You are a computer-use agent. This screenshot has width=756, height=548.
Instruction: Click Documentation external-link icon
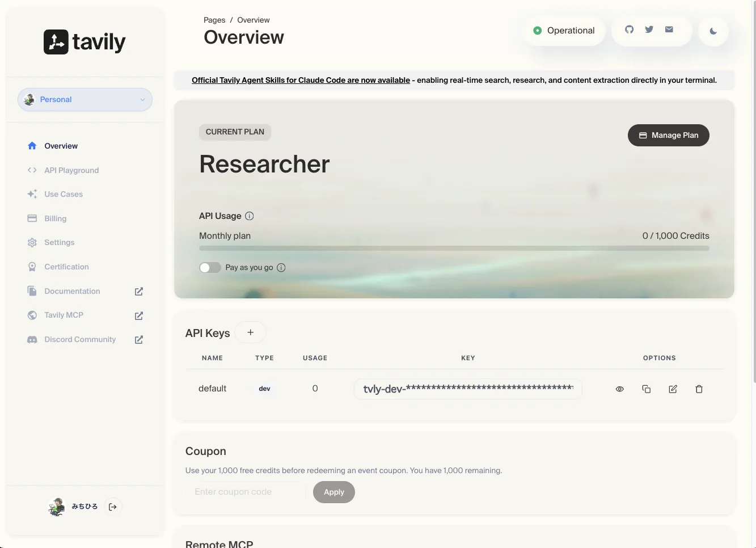pos(139,292)
